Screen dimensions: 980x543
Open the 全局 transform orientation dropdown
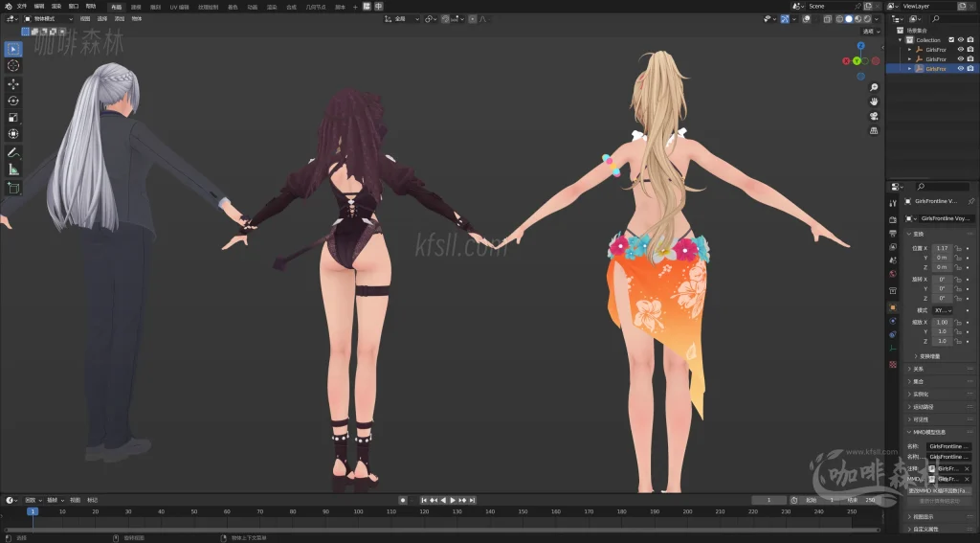point(402,19)
